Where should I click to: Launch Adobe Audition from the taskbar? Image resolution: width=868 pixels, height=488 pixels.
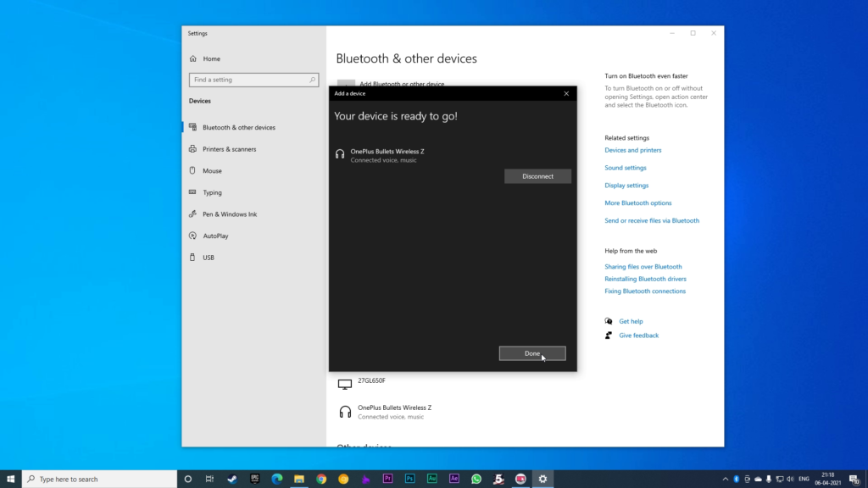(x=431, y=479)
